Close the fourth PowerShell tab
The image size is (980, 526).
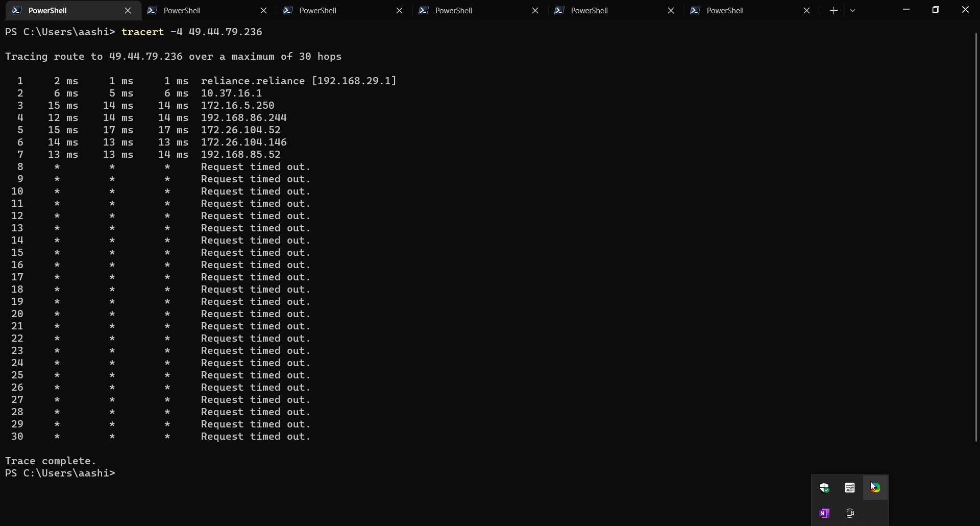(535, 10)
